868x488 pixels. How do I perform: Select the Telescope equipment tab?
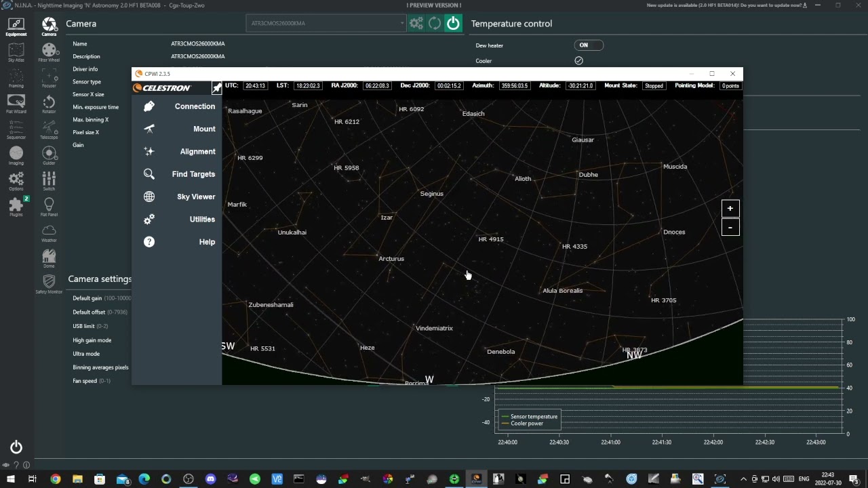49,130
